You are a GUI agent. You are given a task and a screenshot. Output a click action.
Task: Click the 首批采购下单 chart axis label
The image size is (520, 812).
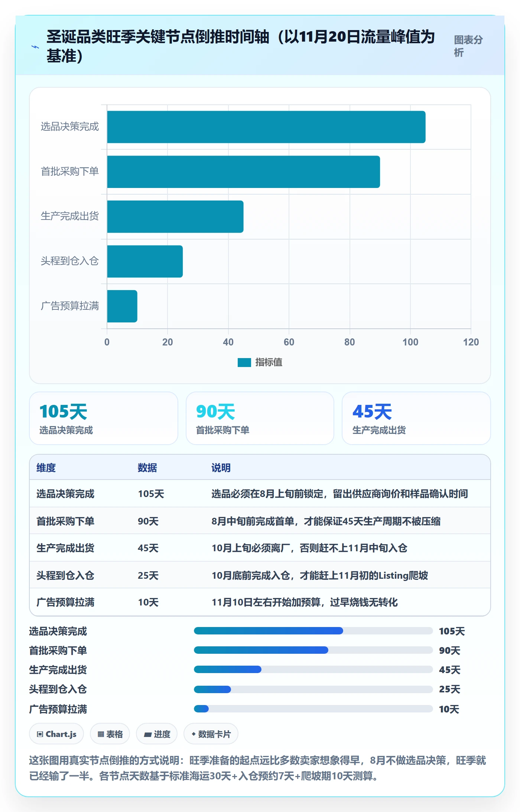click(x=70, y=172)
